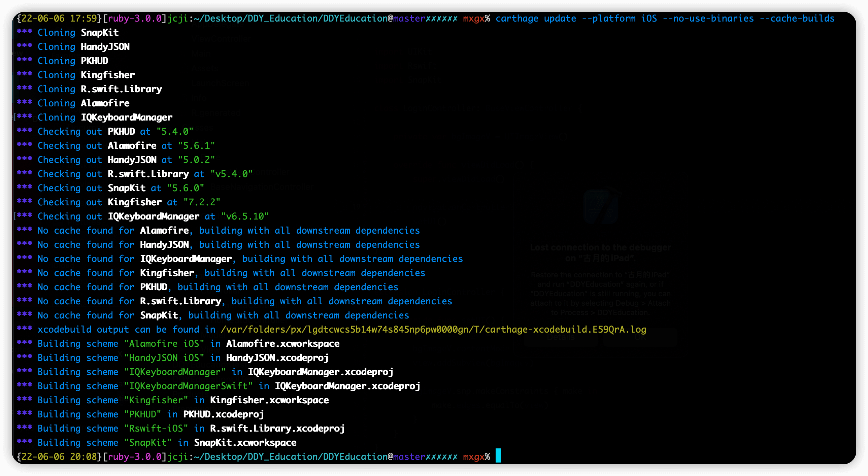Click Building scheme "Rswift-iOS" line

(181, 429)
